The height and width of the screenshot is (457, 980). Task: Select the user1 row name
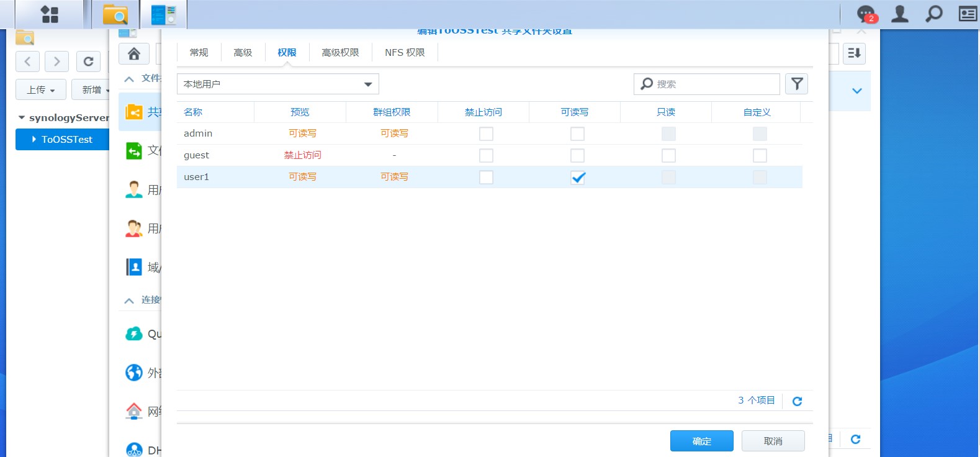click(197, 177)
